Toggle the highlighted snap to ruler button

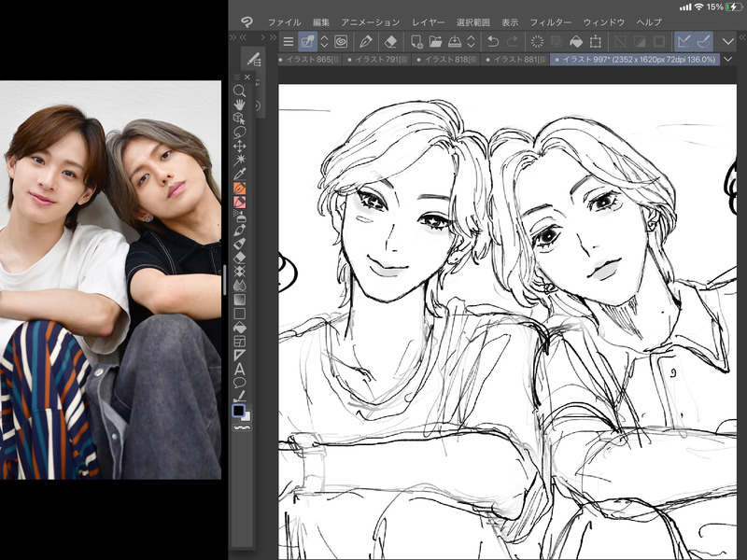[x=684, y=42]
